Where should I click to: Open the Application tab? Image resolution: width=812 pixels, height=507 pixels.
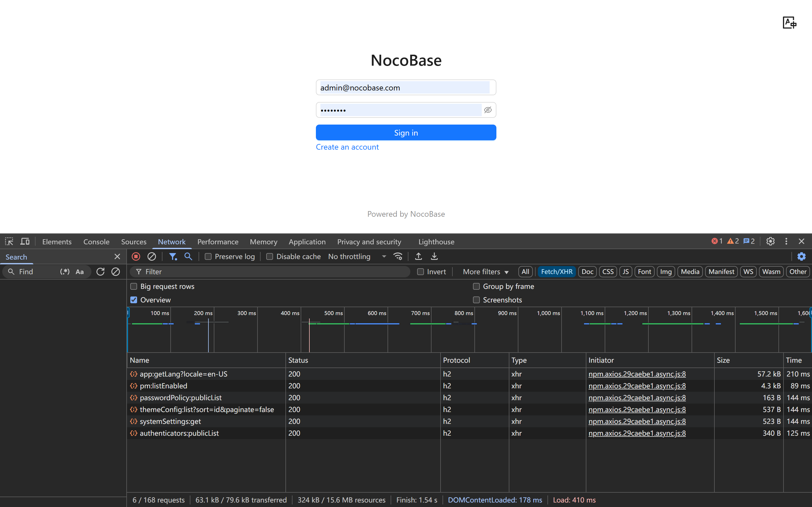coord(307,242)
